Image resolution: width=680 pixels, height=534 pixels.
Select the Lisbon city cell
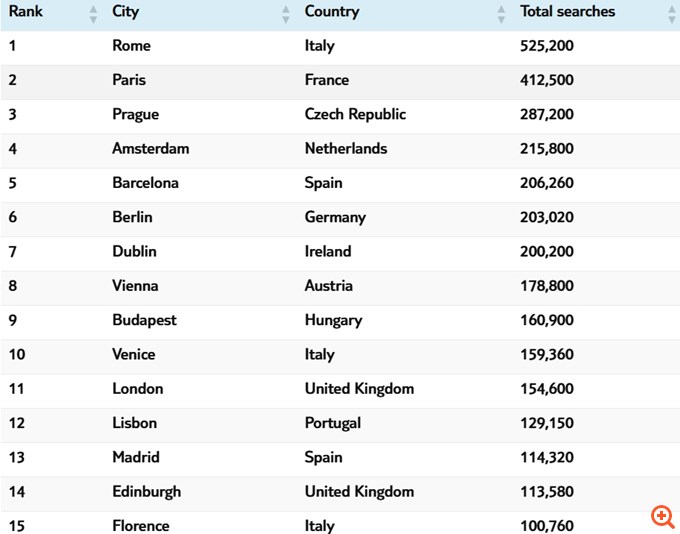[x=135, y=423]
